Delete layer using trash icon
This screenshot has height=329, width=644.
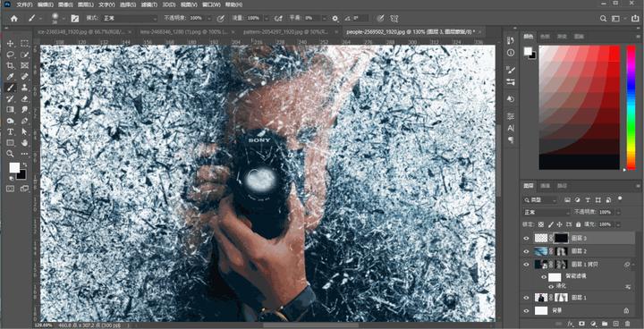pyautogui.click(x=627, y=324)
